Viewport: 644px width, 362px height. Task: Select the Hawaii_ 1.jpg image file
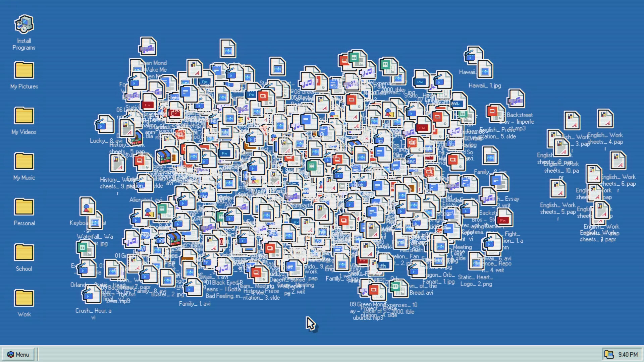(x=485, y=69)
